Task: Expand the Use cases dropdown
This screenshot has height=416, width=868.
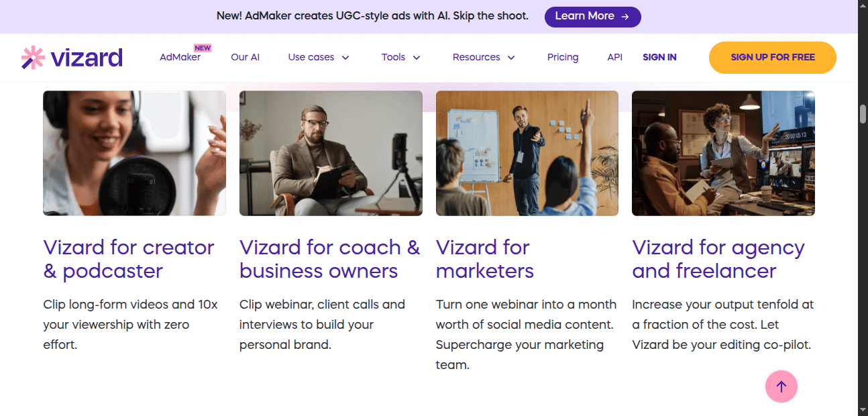Action: pos(318,57)
